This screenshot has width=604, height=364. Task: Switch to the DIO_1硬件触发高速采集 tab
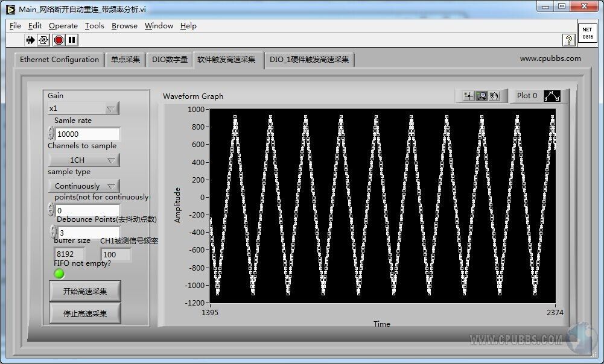(x=310, y=60)
